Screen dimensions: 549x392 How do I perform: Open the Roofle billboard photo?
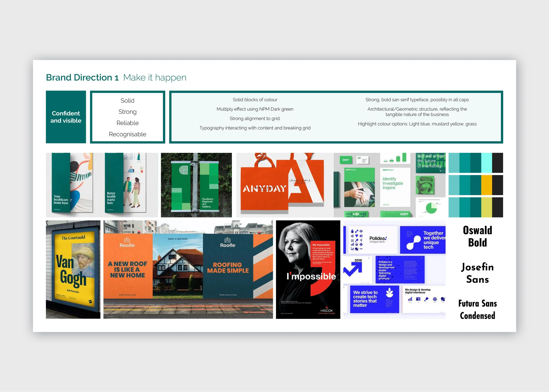click(188, 269)
